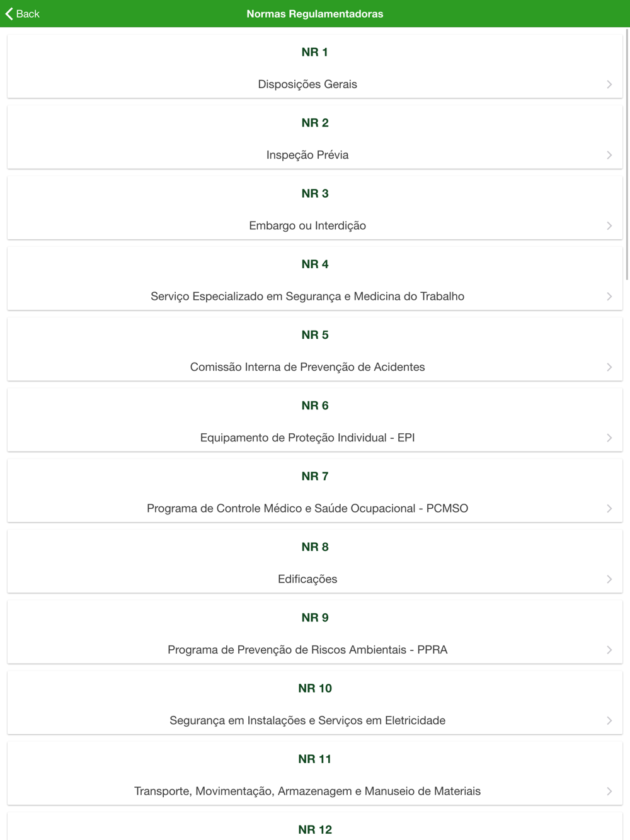Select the NR 6 heading

(x=315, y=406)
